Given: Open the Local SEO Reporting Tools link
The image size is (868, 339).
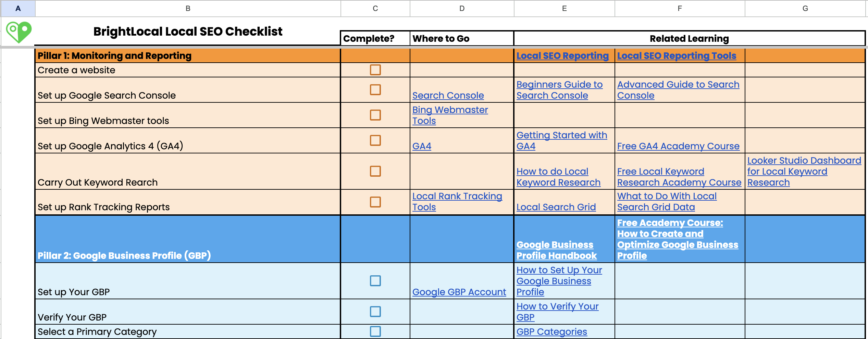Looking at the screenshot, I should pos(676,55).
